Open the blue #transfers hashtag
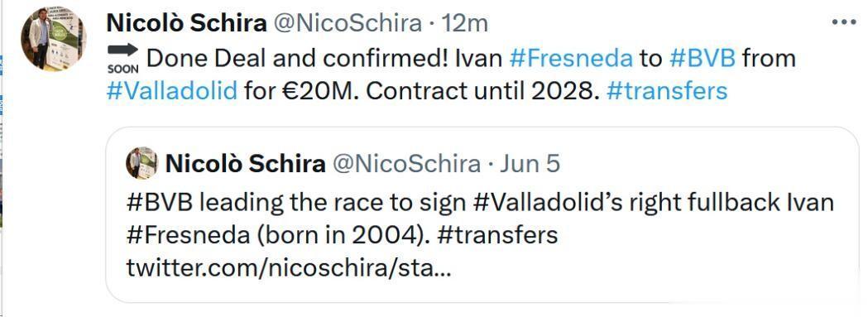868x317 pixels. (667, 90)
